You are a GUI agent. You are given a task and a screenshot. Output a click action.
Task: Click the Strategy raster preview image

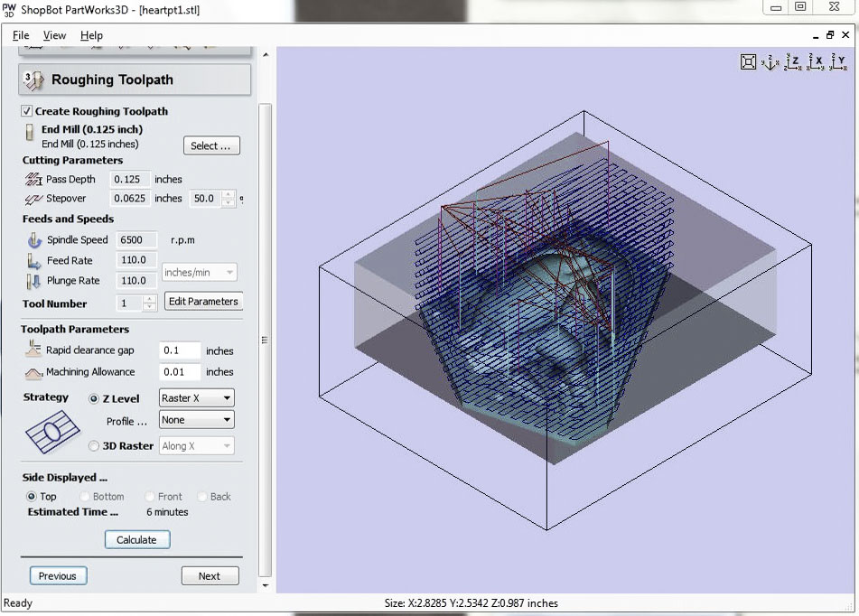[x=52, y=432]
